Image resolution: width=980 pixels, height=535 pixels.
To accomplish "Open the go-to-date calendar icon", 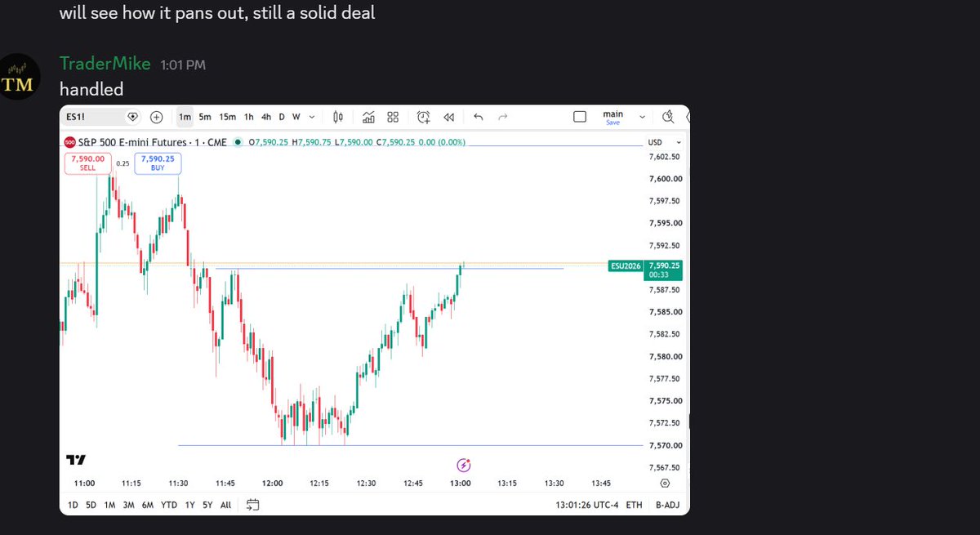I will pos(253,505).
